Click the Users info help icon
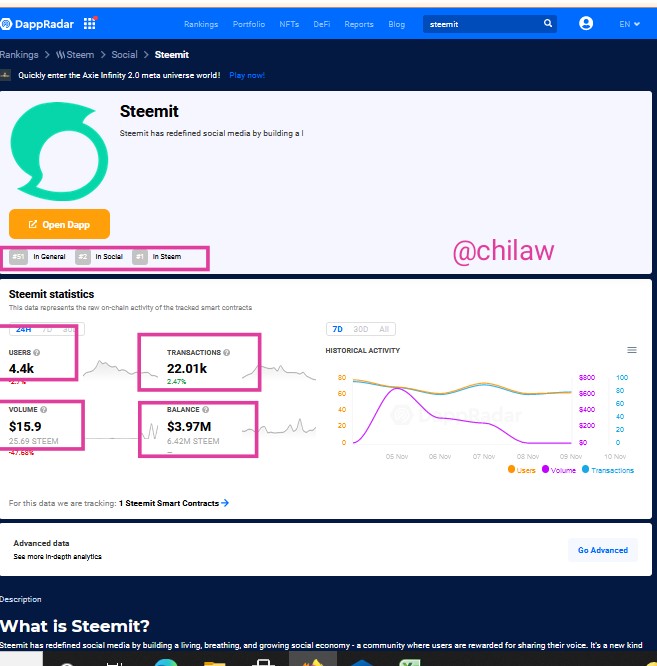This screenshot has width=657, height=666. pyautogui.click(x=37, y=353)
